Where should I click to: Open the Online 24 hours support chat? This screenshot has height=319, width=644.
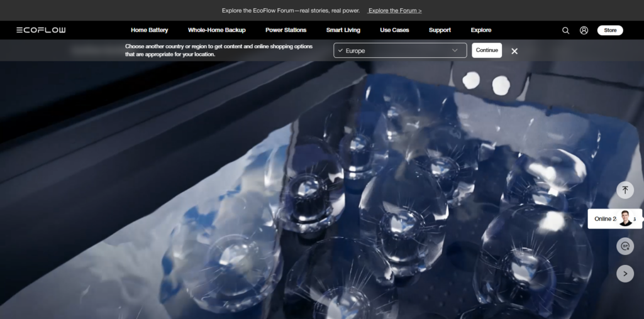click(614, 219)
